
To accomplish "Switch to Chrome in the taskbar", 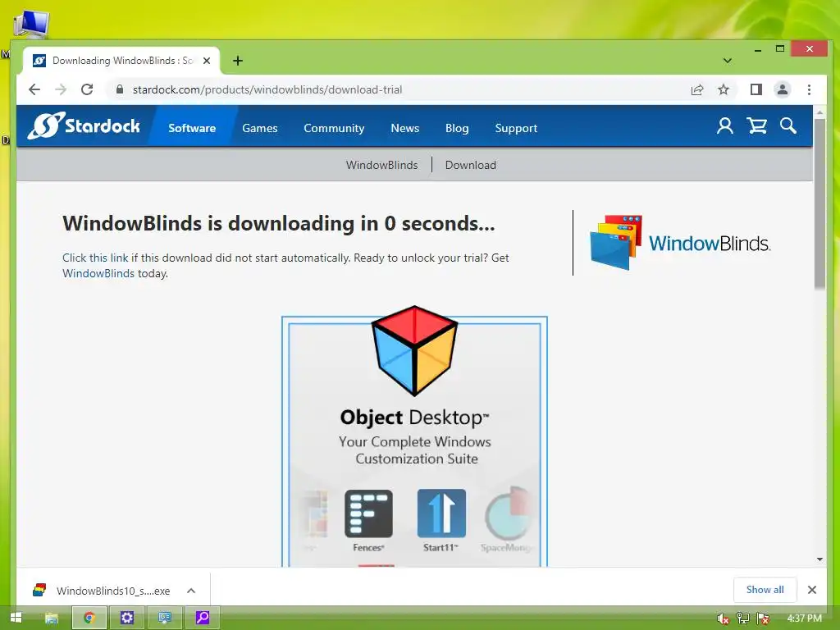I will (89, 618).
